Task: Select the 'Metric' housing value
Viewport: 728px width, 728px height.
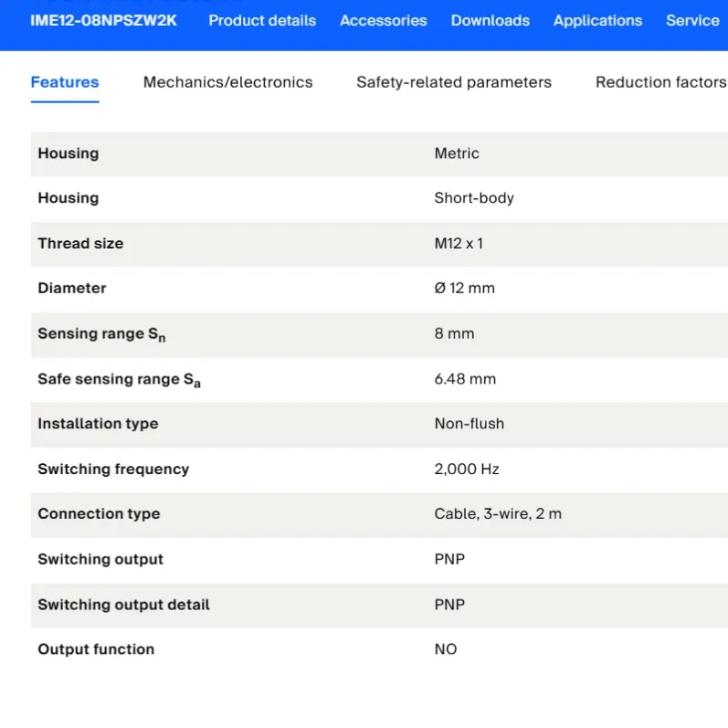Action: point(457,153)
